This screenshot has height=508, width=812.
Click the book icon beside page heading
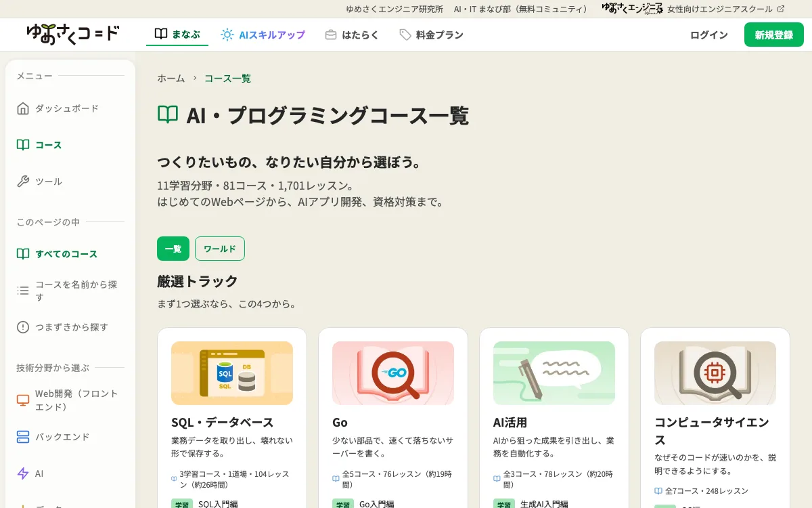point(168,114)
